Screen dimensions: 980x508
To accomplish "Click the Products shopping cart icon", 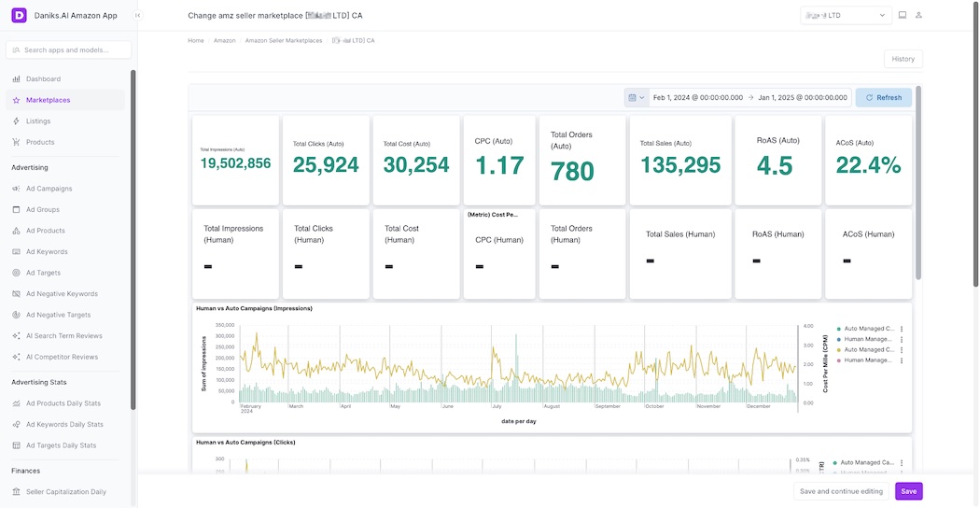I will tap(17, 142).
